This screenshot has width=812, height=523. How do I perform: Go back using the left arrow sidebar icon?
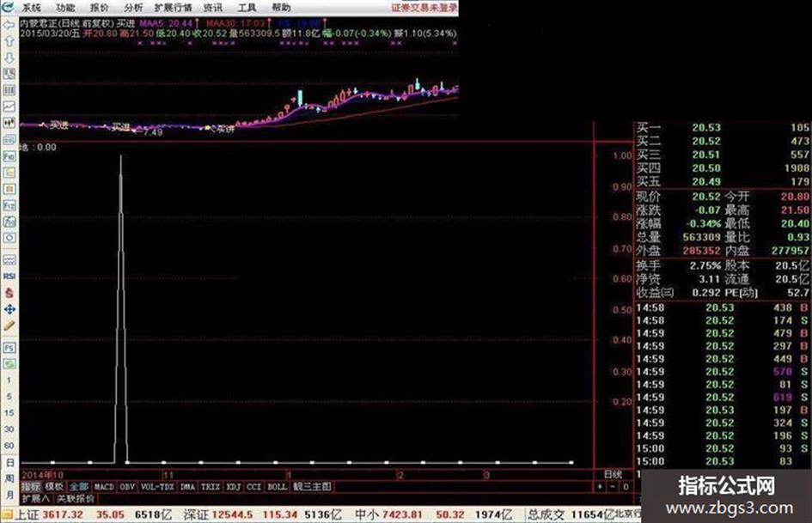coord(9,25)
